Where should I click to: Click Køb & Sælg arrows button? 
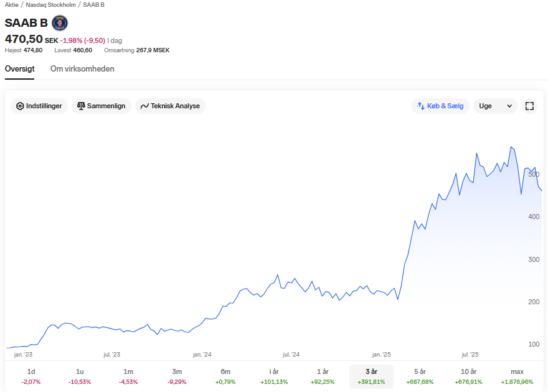click(440, 106)
